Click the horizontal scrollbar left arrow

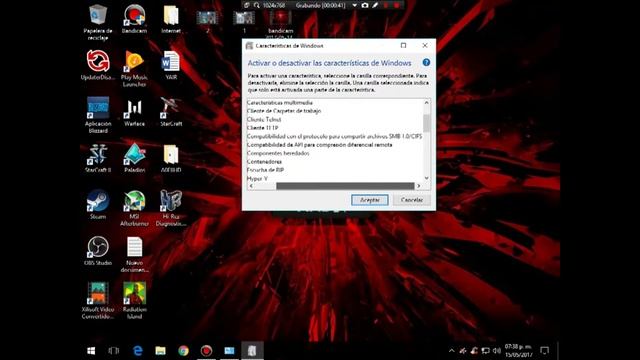coord(251,186)
